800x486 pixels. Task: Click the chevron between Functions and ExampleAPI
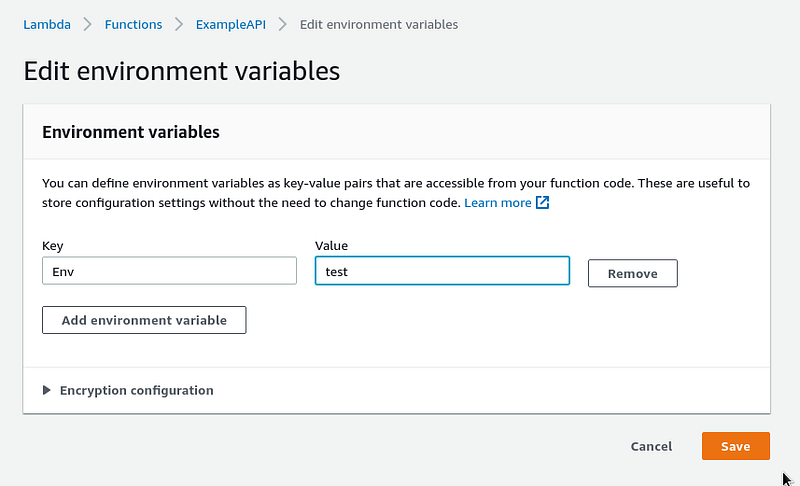[179, 24]
